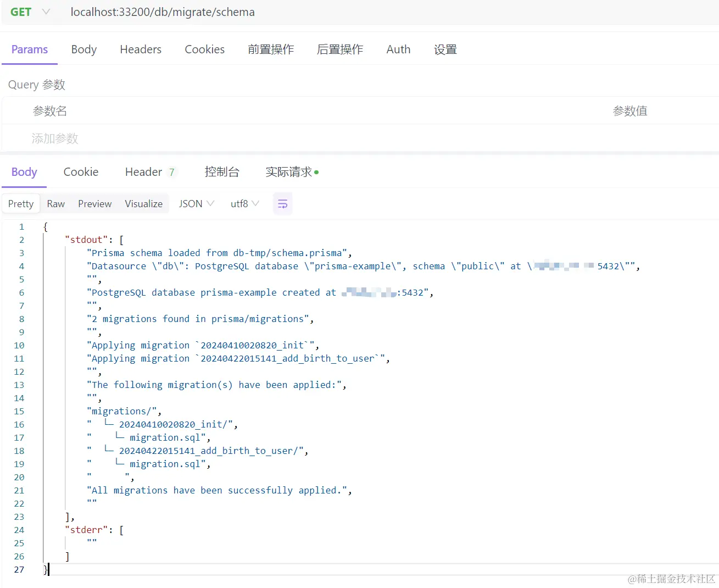This screenshot has height=588, width=719.
Task: Click the 参数名 column header
Action: pos(50,111)
